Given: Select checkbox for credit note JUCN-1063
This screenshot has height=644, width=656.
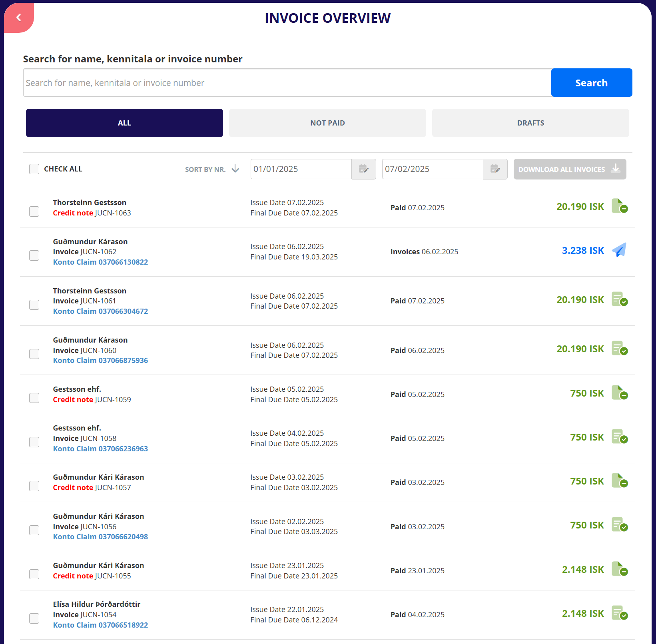Looking at the screenshot, I should (34, 211).
